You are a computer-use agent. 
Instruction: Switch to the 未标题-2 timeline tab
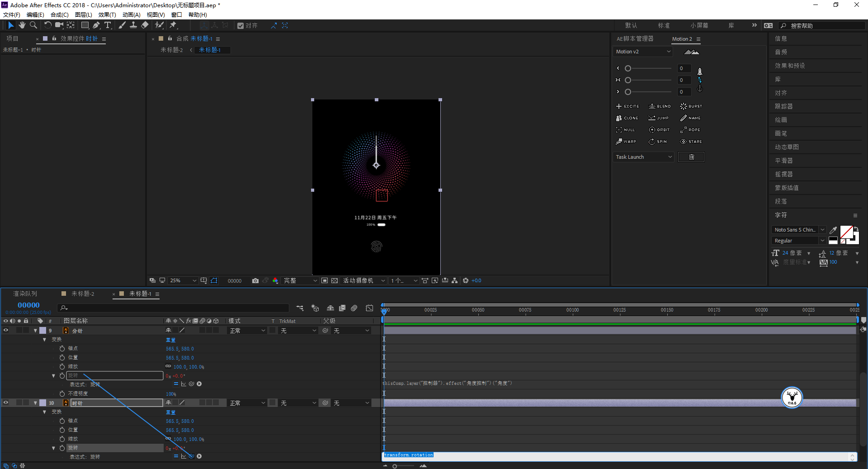(83, 294)
